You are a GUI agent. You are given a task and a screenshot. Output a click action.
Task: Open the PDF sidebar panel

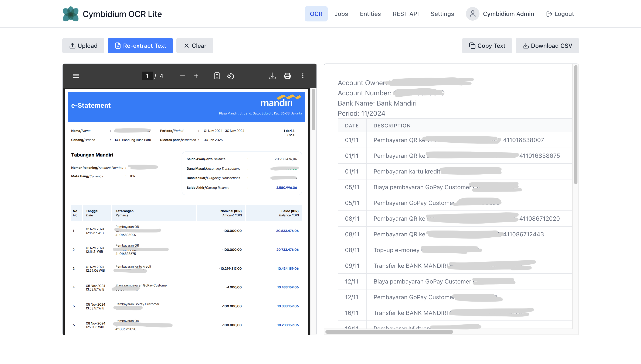tap(76, 76)
